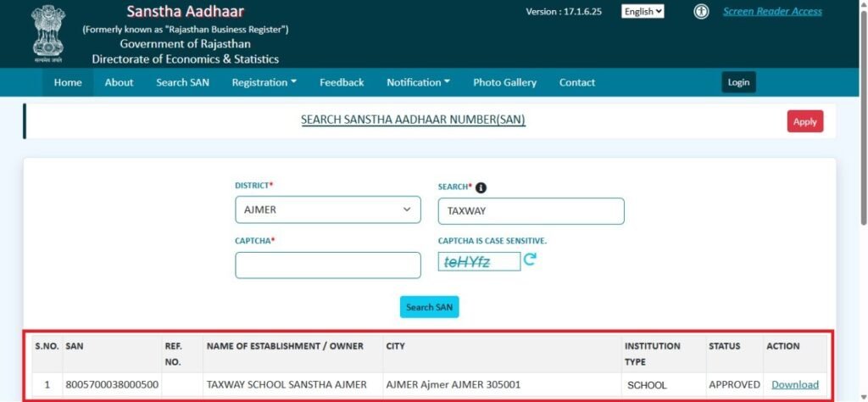The width and height of the screenshot is (868, 402).
Task: Click the Version : 17.1.6.25 text
Action: tap(564, 12)
